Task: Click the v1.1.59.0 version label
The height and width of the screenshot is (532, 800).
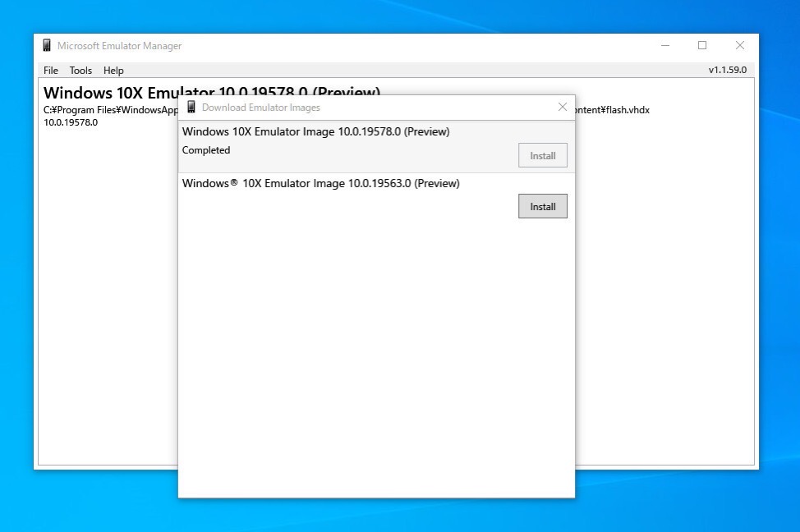Action: [x=727, y=70]
